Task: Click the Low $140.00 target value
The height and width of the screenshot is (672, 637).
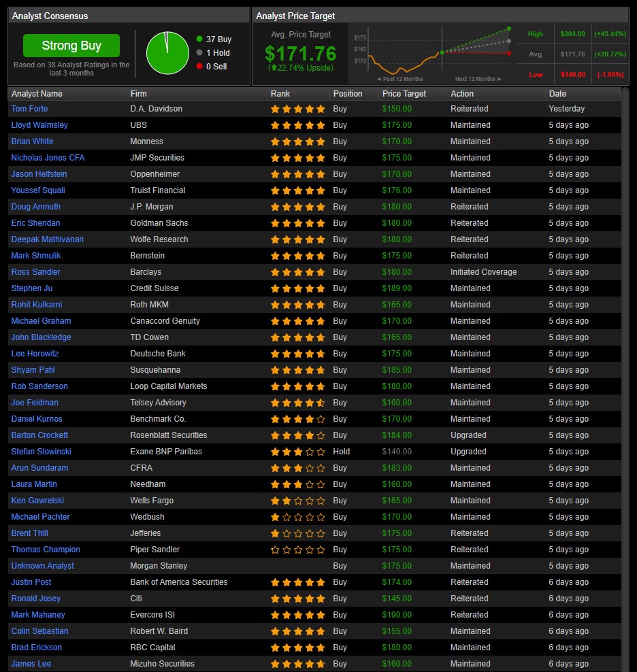Action: tap(572, 75)
